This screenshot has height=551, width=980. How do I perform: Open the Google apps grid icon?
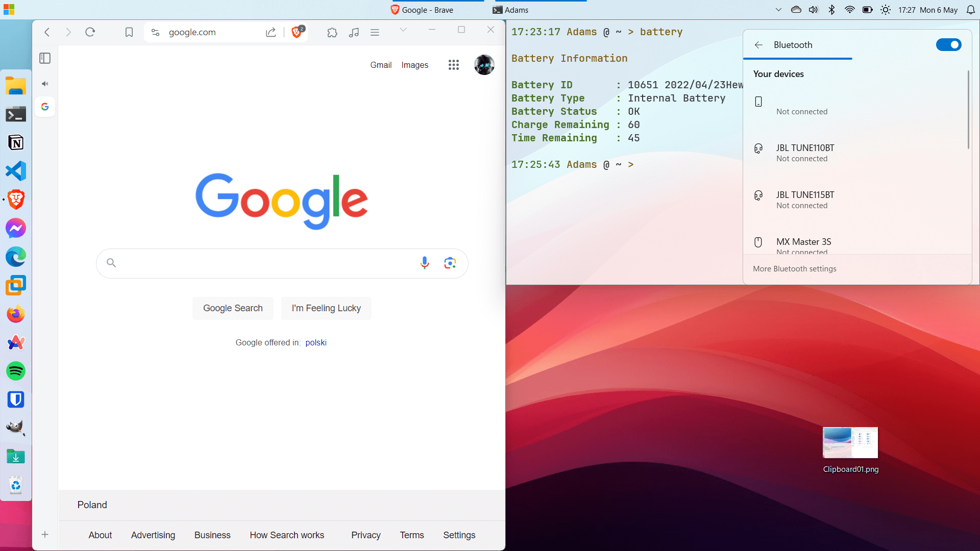click(453, 65)
